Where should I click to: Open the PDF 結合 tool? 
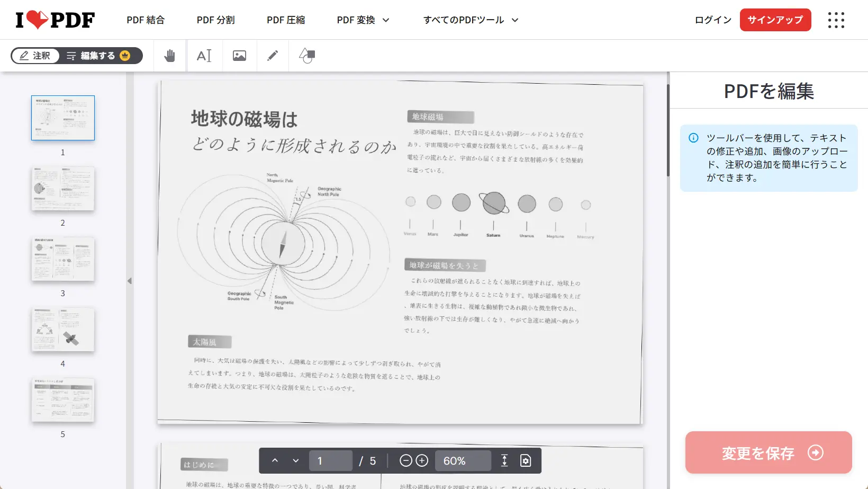point(145,20)
